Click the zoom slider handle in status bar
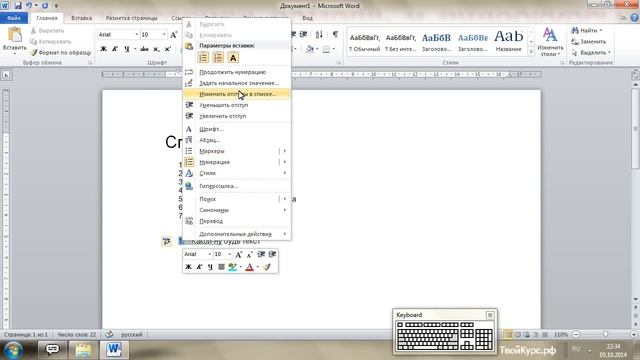This screenshot has width=640, height=360. [605, 334]
